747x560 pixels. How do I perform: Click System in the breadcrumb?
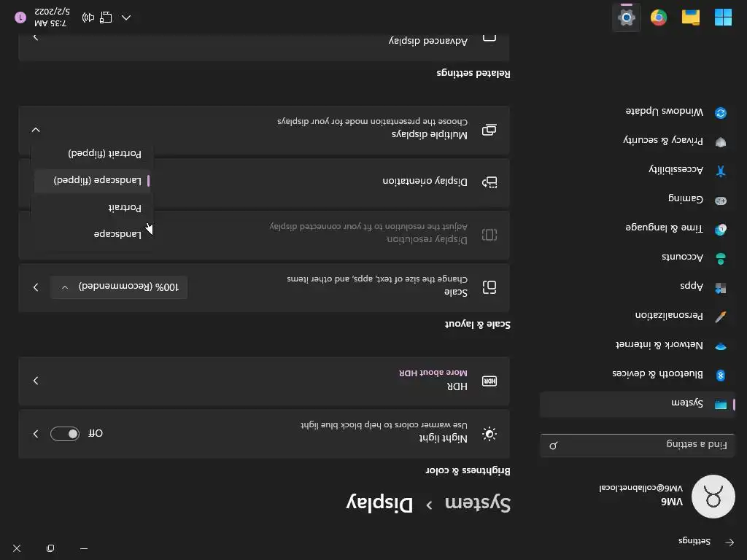(x=477, y=503)
